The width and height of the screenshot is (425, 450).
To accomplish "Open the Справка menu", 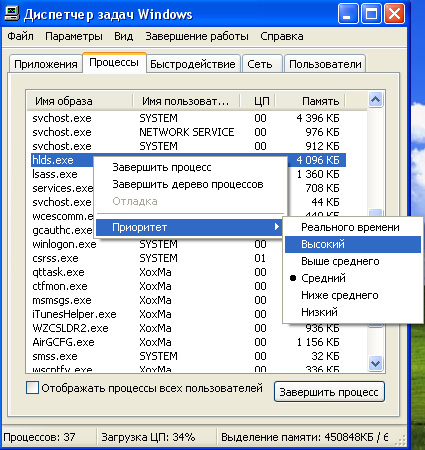I will pos(282,36).
